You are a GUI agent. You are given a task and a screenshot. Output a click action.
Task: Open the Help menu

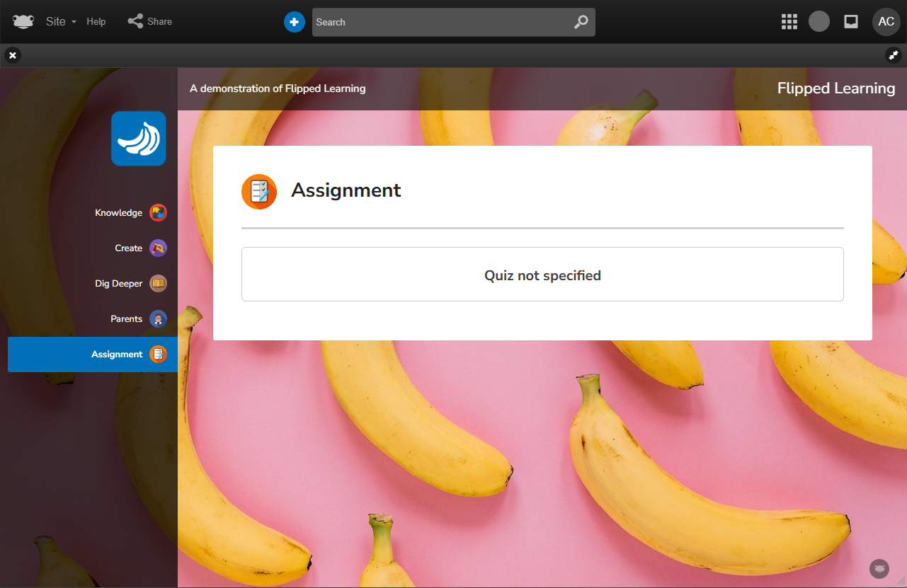[x=96, y=21]
